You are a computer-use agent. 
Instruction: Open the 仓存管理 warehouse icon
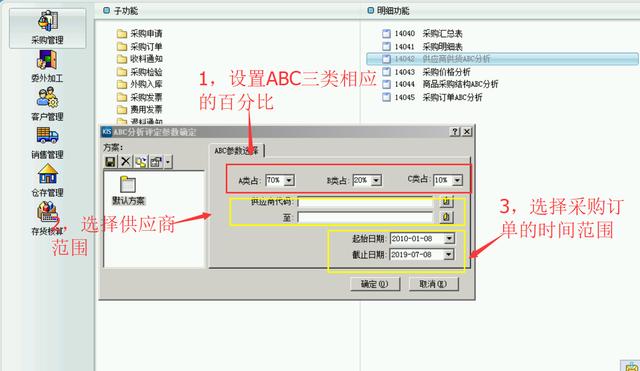[48, 174]
